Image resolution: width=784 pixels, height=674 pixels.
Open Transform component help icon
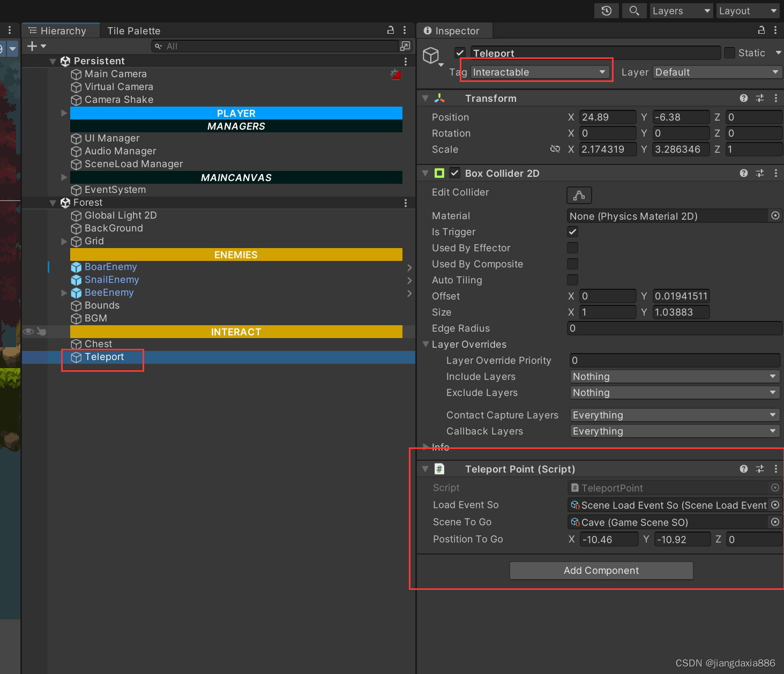tap(744, 98)
